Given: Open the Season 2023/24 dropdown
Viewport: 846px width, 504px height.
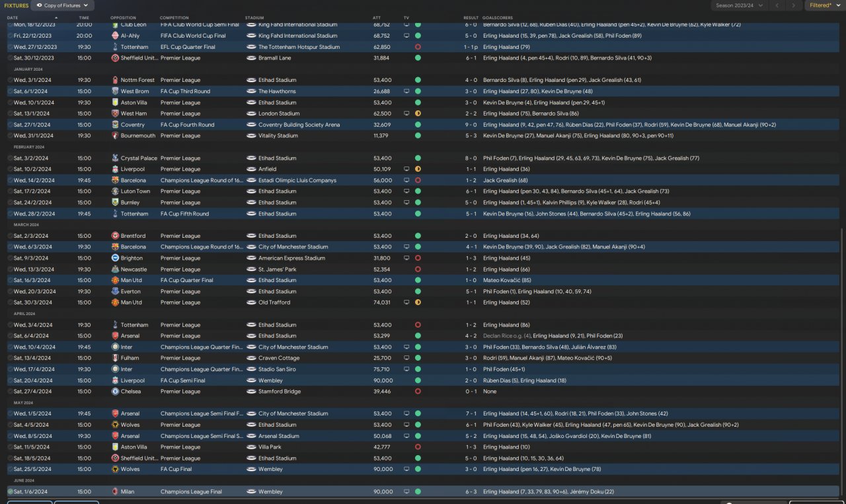Looking at the screenshot, I should 740,5.
